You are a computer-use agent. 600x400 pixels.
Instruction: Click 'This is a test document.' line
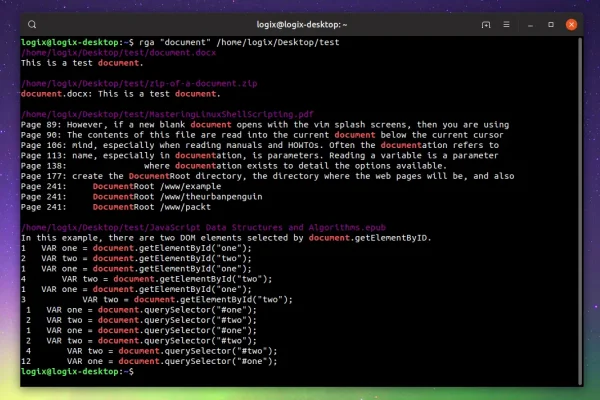(82, 63)
